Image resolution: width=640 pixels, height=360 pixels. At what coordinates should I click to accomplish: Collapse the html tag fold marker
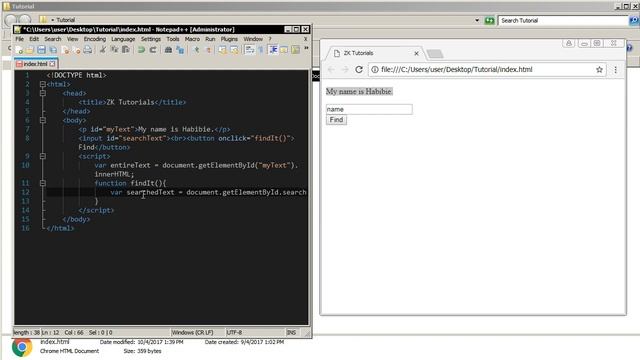click(x=42, y=84)
